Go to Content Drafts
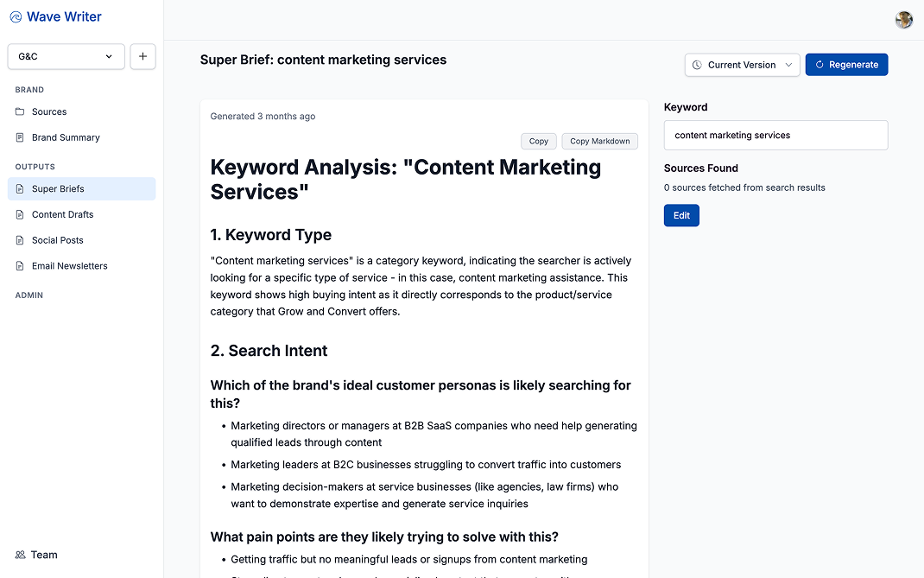Screen dimensions: 924x578 [62, 214]
